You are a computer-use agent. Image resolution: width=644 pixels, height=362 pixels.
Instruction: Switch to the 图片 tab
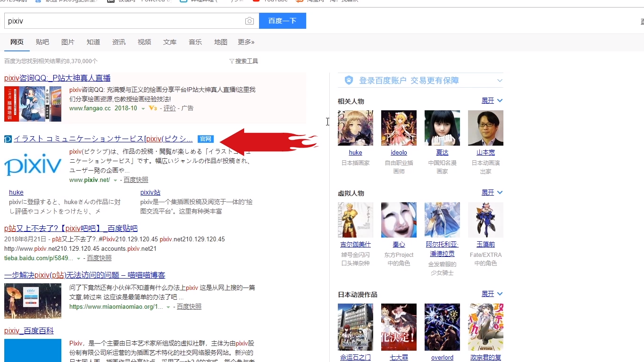tap(68, 42)
